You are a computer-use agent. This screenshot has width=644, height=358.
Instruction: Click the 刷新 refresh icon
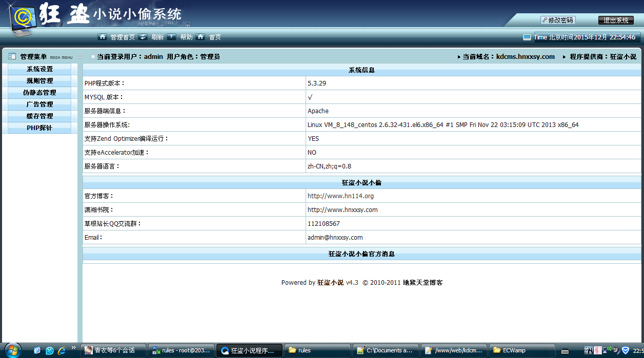143,37
